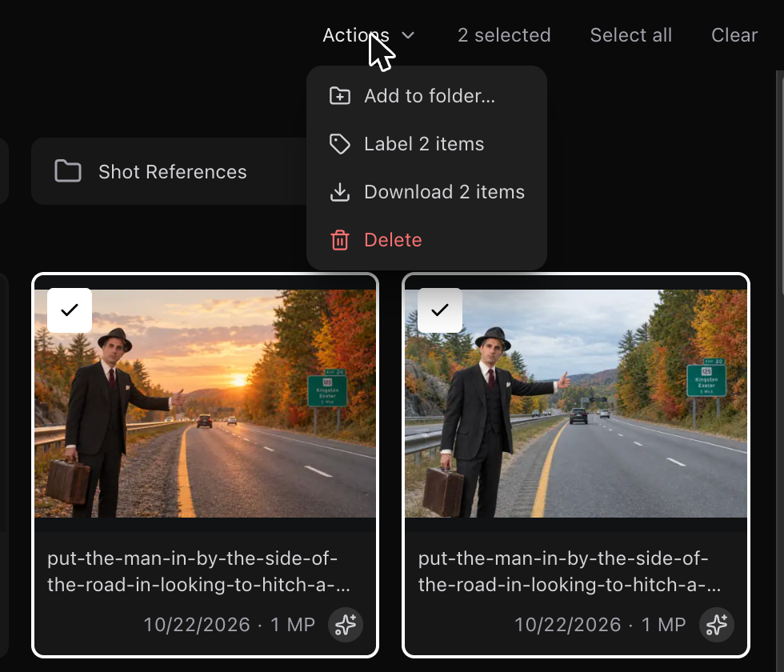Clear the current selection

[734, 35]
